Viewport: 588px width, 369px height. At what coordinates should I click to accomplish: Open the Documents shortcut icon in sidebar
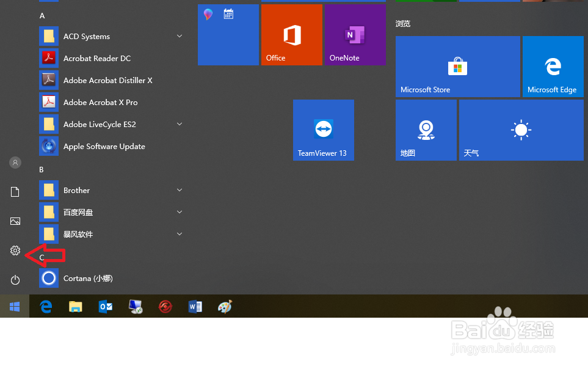[15, 192]
